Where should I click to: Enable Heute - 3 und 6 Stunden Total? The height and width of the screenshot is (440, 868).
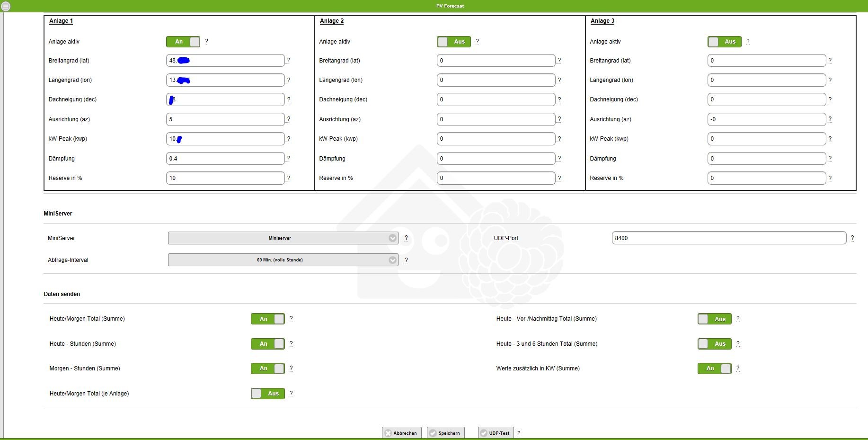714,344
